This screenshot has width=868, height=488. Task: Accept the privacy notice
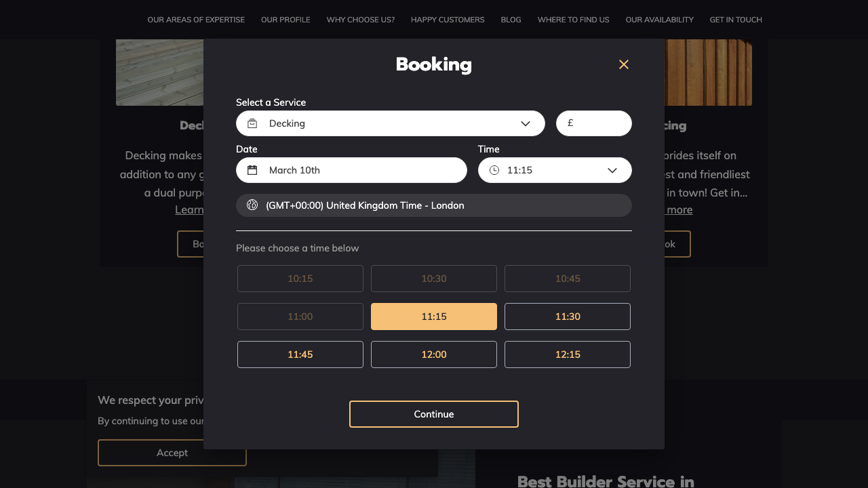[x=172, y=453]
